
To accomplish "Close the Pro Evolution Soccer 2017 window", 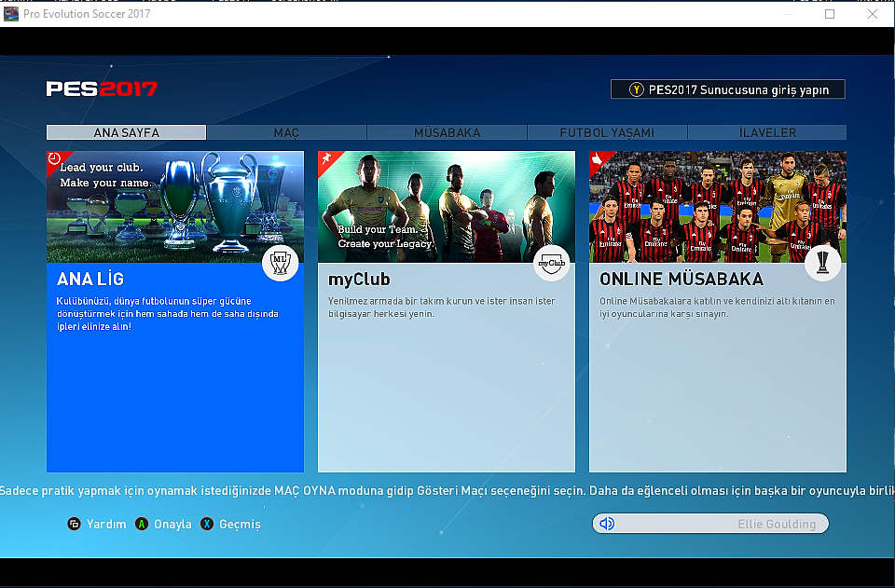I will [873, 14].
